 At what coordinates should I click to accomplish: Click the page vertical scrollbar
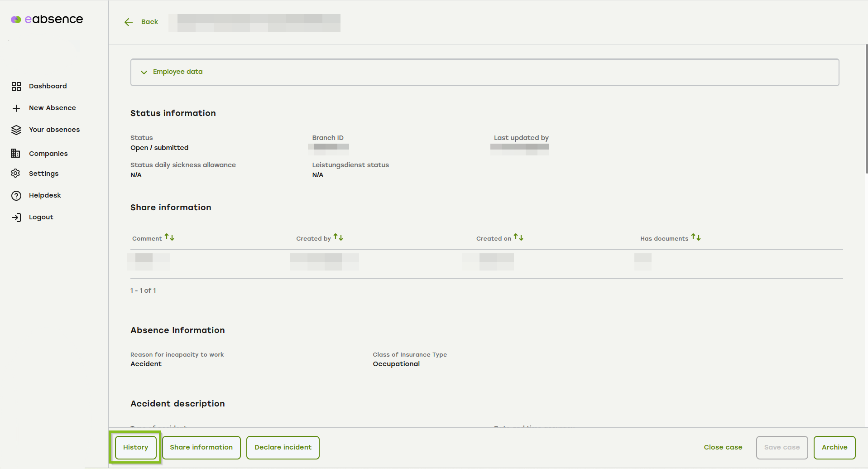click(x=866, y=109)
